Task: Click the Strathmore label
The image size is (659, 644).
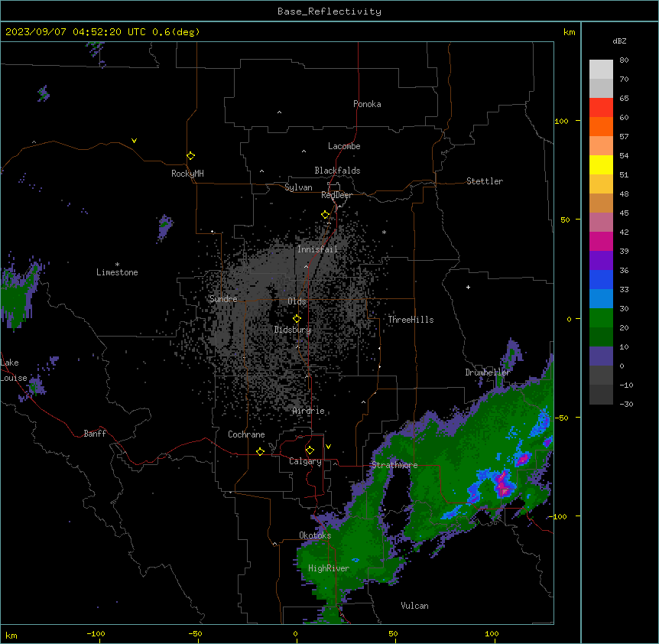Action: coord(394,465)
